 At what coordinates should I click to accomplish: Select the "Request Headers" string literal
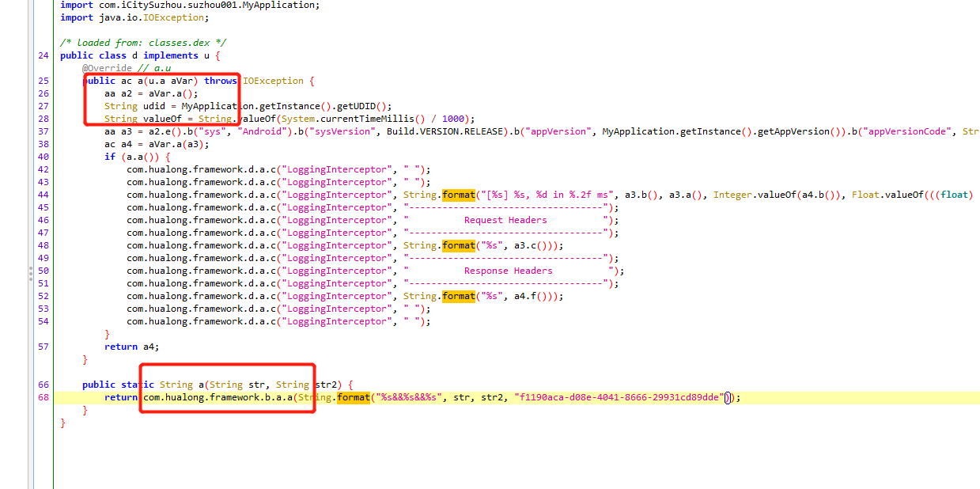[x=506, y=220]
